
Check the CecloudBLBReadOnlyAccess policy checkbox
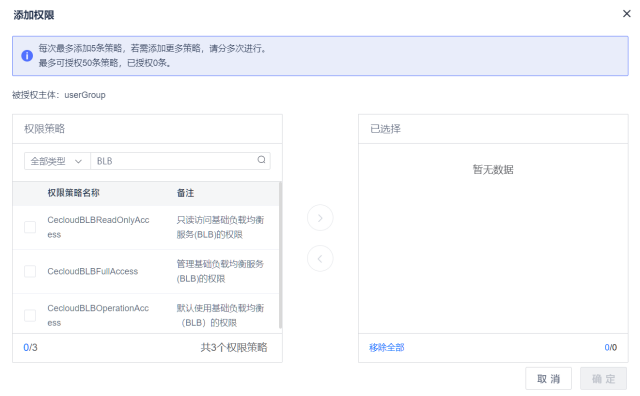pyautogui.click(x=30, y=227)
